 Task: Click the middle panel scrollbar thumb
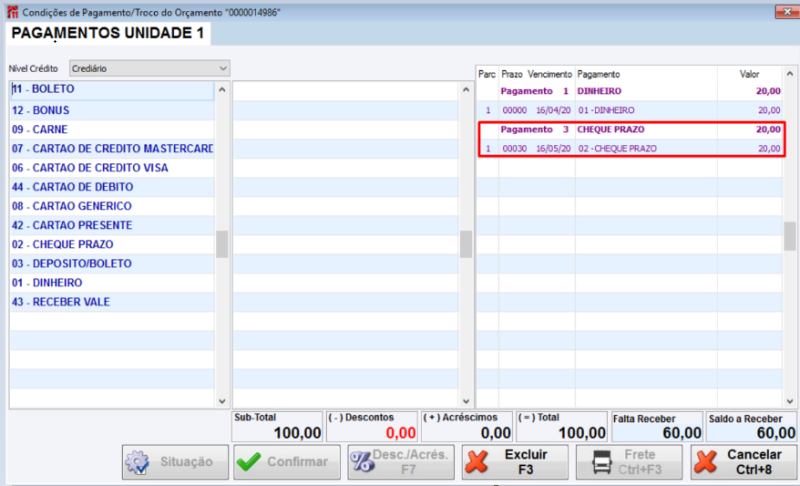click(x=466, y=244)
